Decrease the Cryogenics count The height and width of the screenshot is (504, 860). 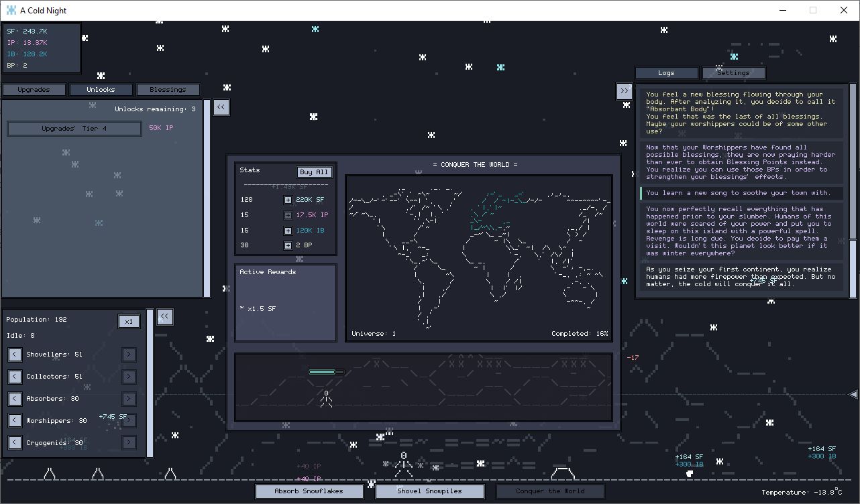pyautogui.click(x=15, y=443)
